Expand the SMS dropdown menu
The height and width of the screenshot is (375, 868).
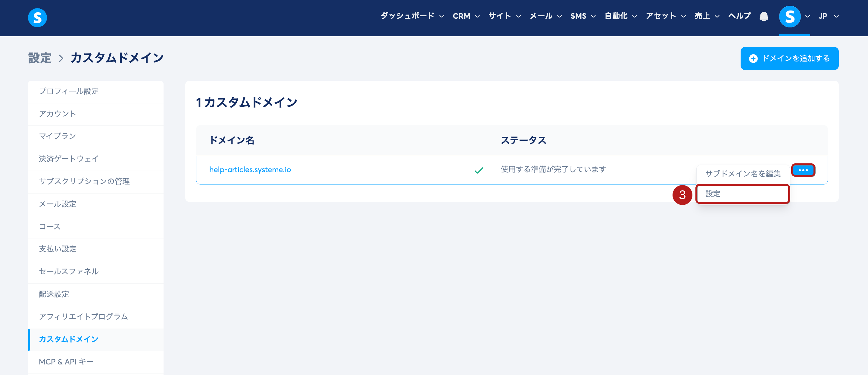click(583, 16)
